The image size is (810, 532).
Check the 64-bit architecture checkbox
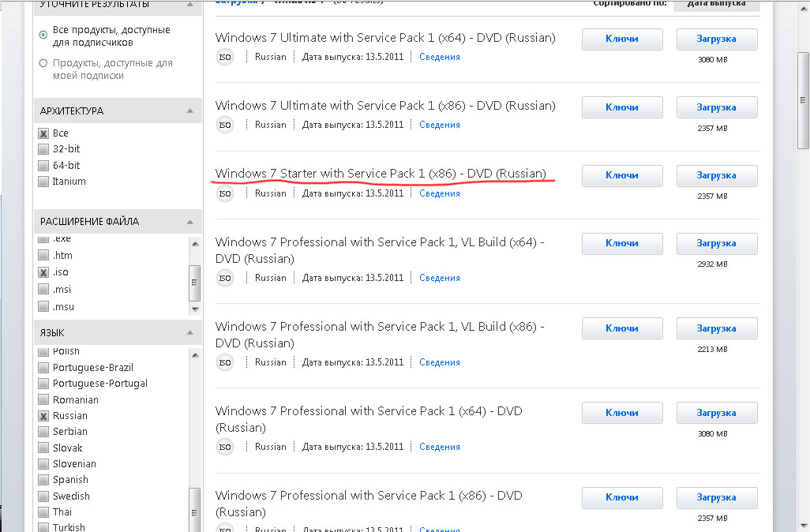click(44, 165)
